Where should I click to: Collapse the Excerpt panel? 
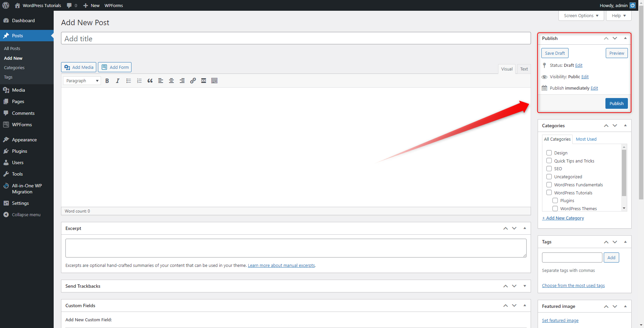pos(525,228)
